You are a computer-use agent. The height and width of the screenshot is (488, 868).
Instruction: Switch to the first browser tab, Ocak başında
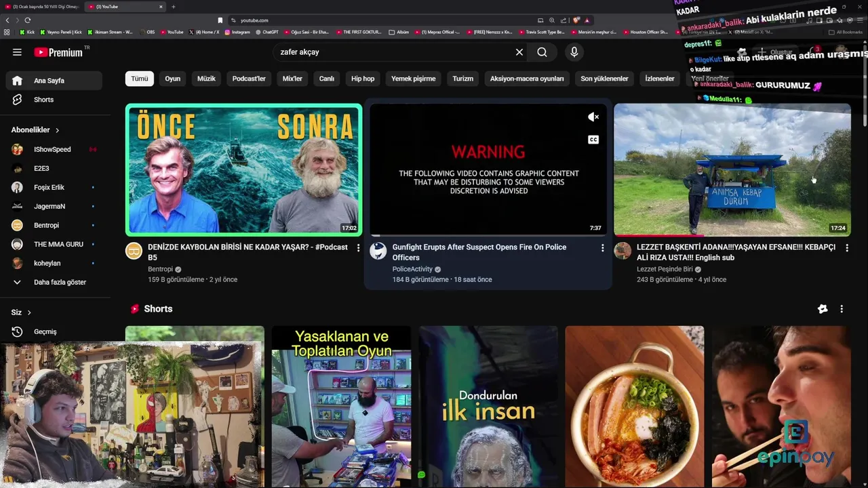click(x=42, y=7)
